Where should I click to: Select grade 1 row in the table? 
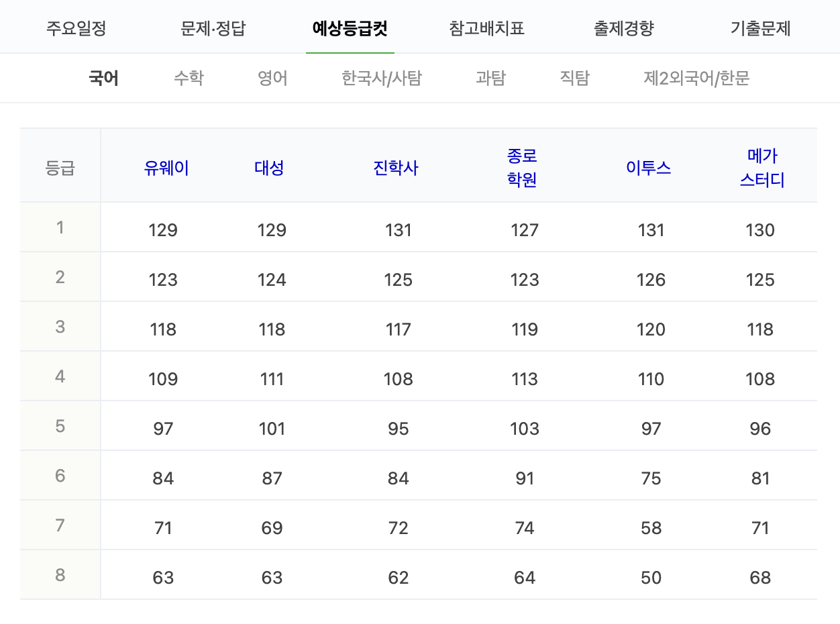(60, 227)
